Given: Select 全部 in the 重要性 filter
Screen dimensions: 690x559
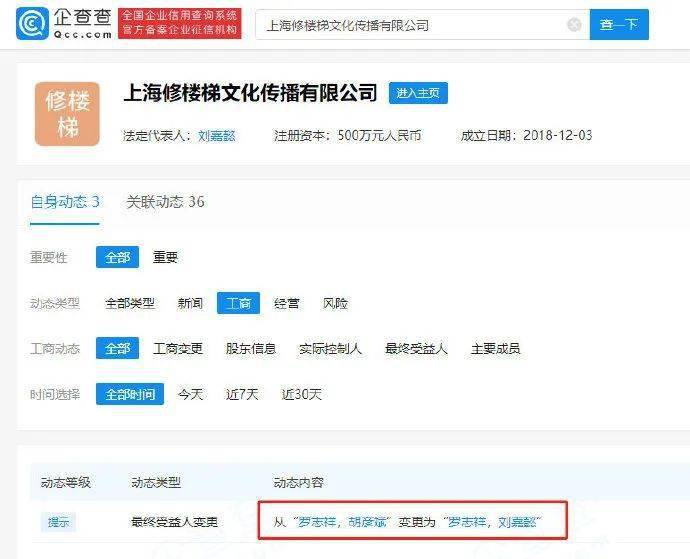Looking at the screenshot, I should tap(117, 257).
